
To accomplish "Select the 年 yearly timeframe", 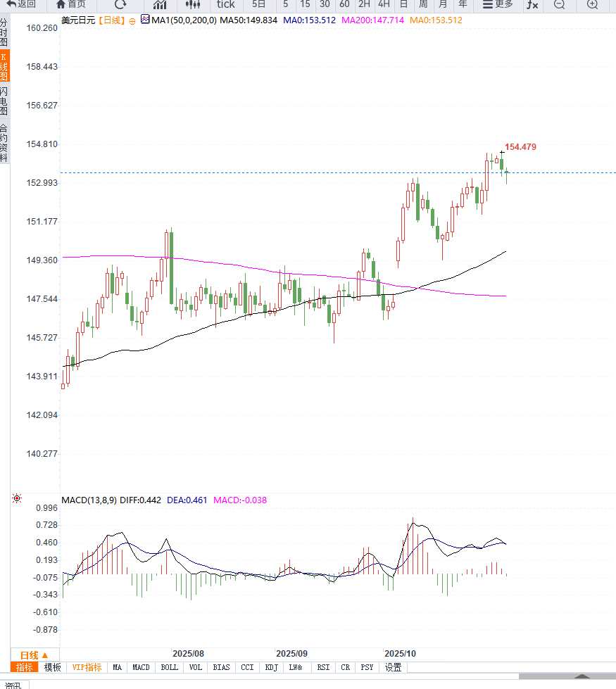I will [x=463, y=4].
